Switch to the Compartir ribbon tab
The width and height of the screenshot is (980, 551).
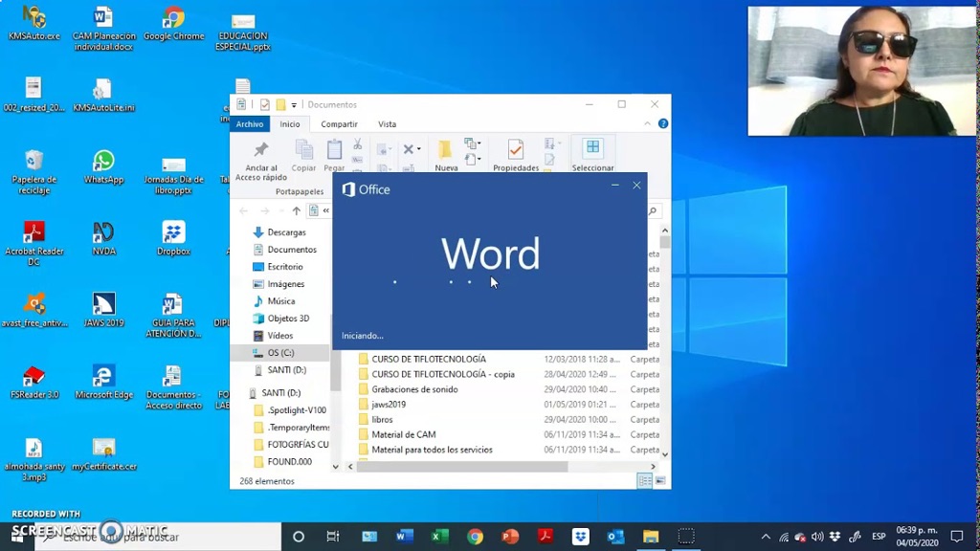point(340,123)
